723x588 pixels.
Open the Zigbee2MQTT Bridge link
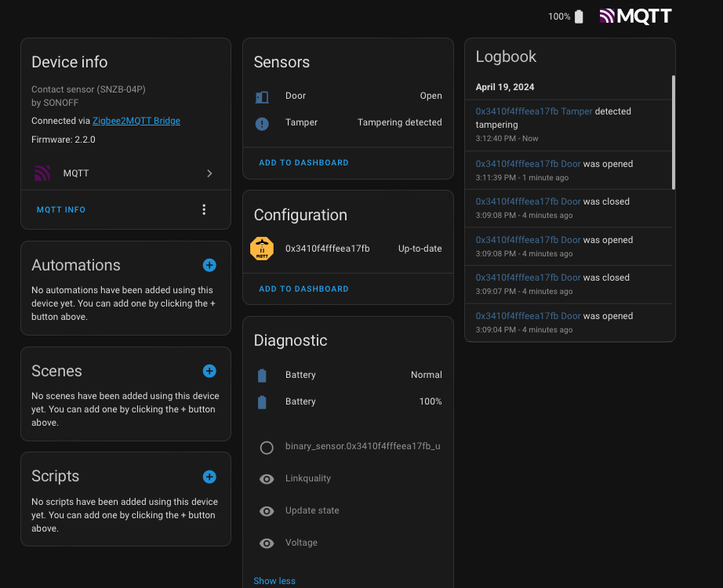click(x=136, y=121)
